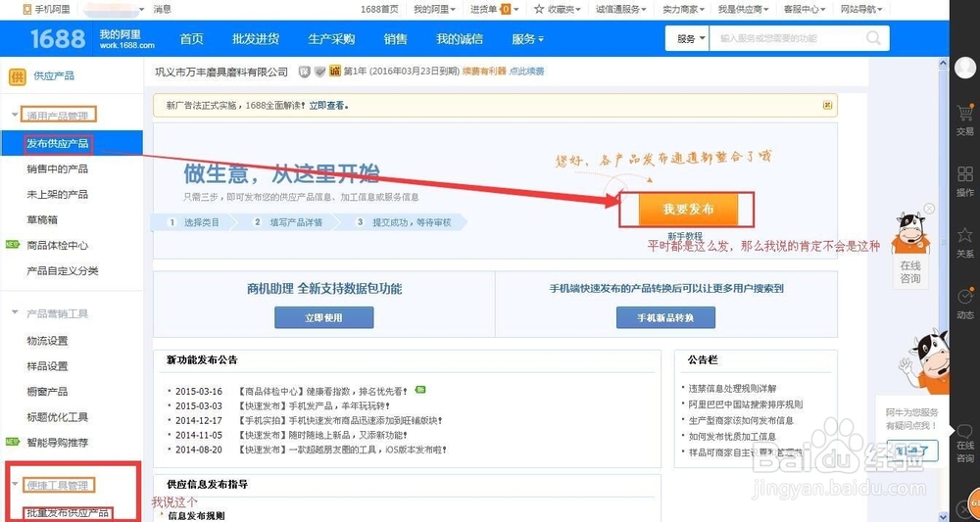Focus the service search input field
Image resolution: width=980 pixels, height=522 pixels.
(789, 39)
